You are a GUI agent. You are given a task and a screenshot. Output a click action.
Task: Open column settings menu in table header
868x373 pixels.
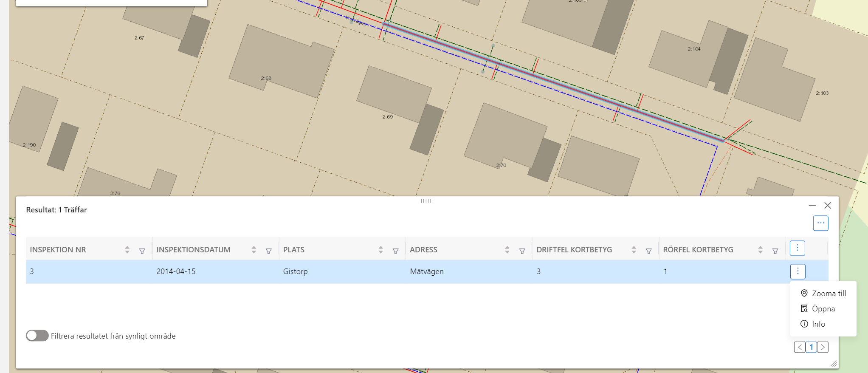pyautogui.click(x=797, y=248)
